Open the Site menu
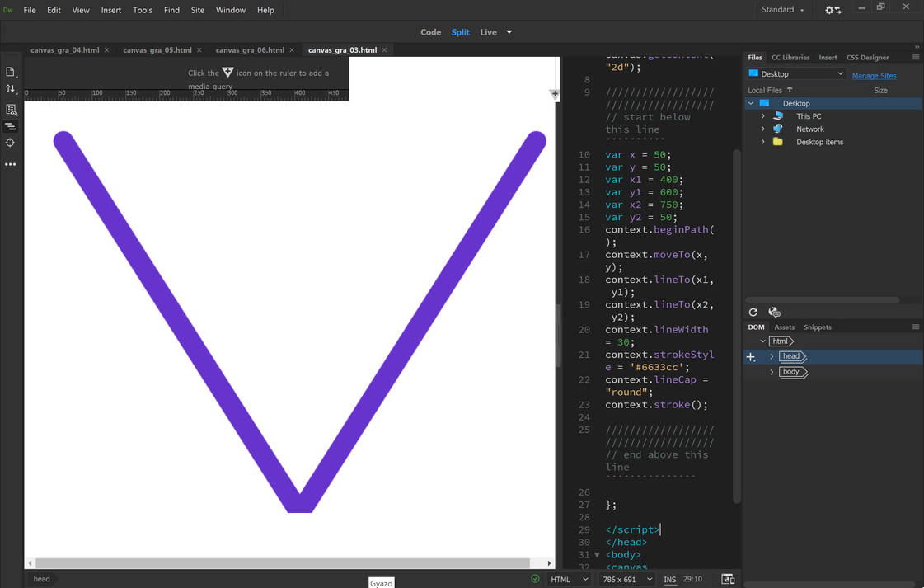 pyautogui.click(x=197, y=10)
